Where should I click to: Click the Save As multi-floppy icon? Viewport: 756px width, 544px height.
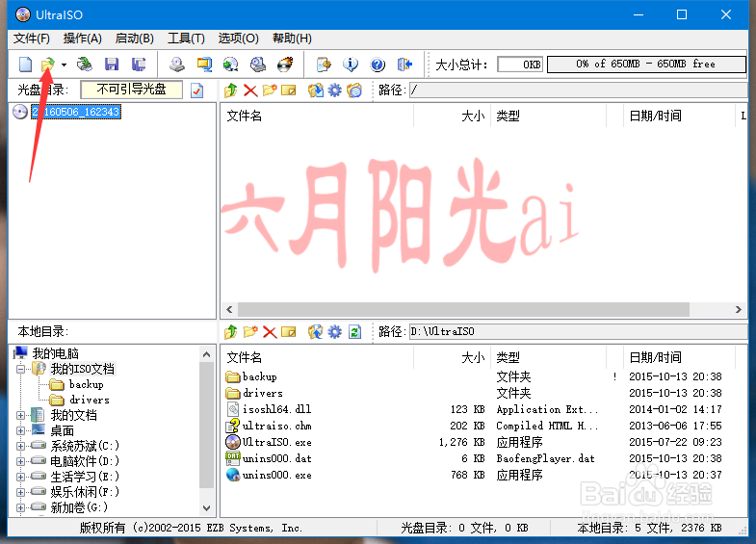(x=139, y=65)
